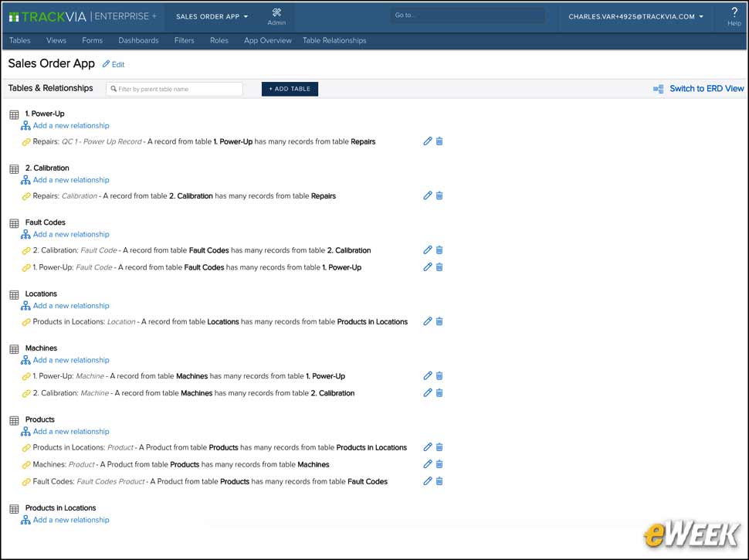The width and height of the screenshot is (749, 560).
Task: Delete Fault Codes to 1. Power-Up relationship
Action: pos(439,267)
